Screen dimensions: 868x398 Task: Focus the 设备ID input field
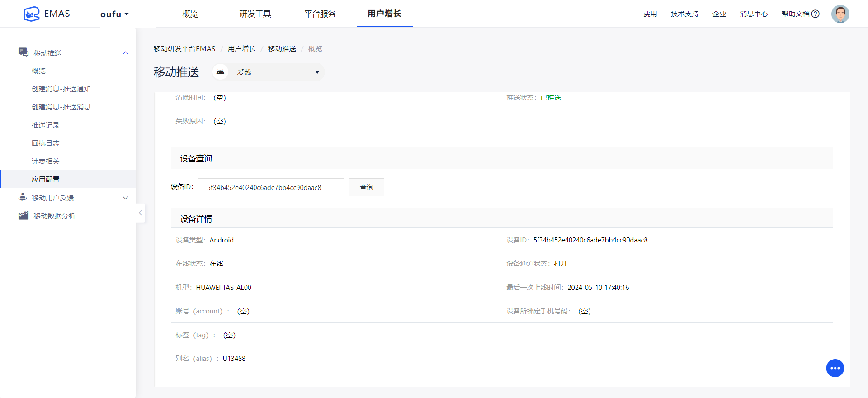271,187
